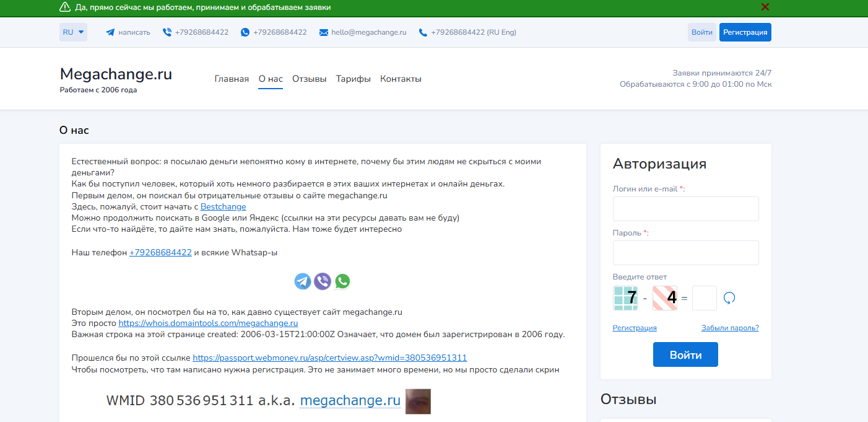868x422 pixels.
Task: Open the Bestchange link
Action: tap(223, 206)
